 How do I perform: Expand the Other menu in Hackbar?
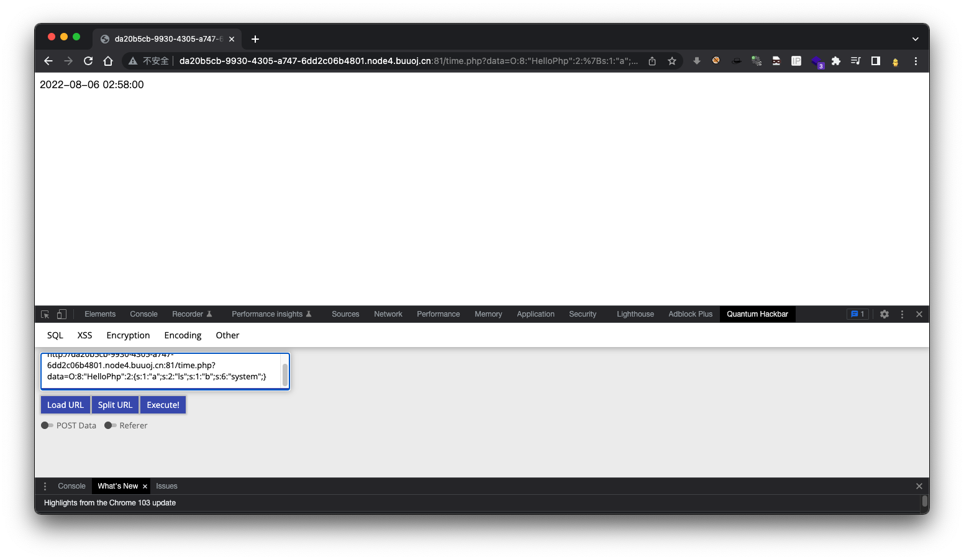227,335
